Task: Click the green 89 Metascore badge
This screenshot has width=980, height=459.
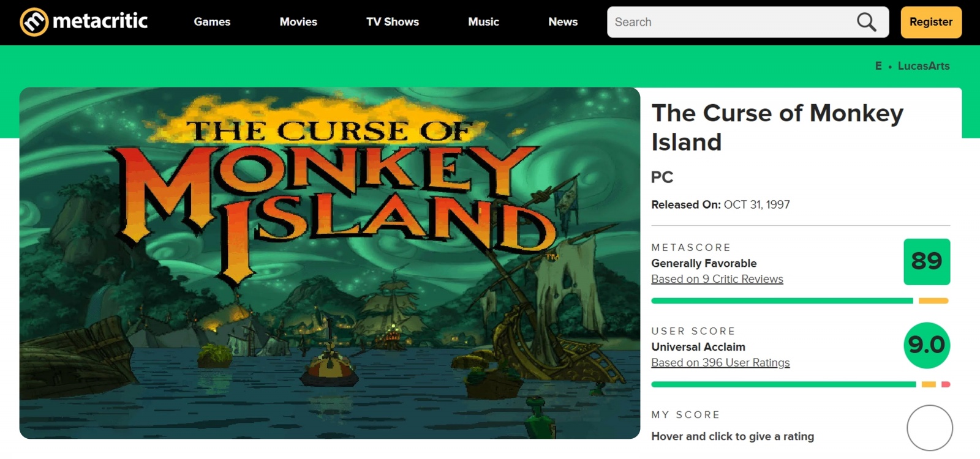Action: (926, 261)
